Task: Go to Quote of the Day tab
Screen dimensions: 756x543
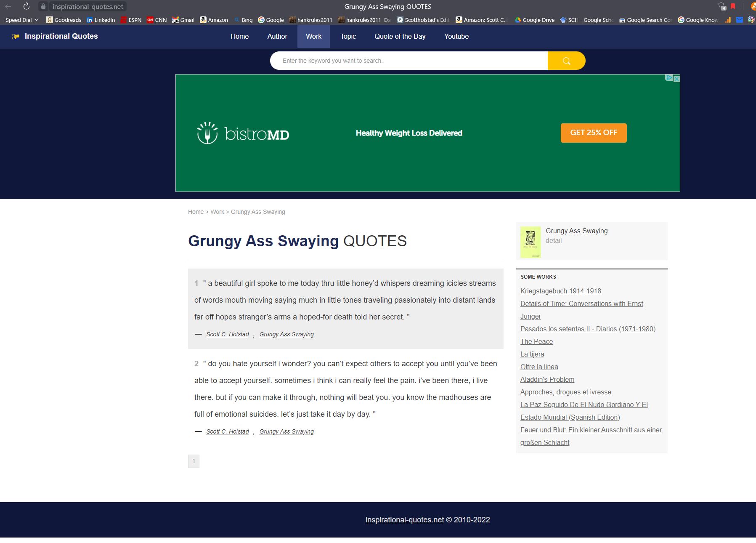Action: coord(400,36)
